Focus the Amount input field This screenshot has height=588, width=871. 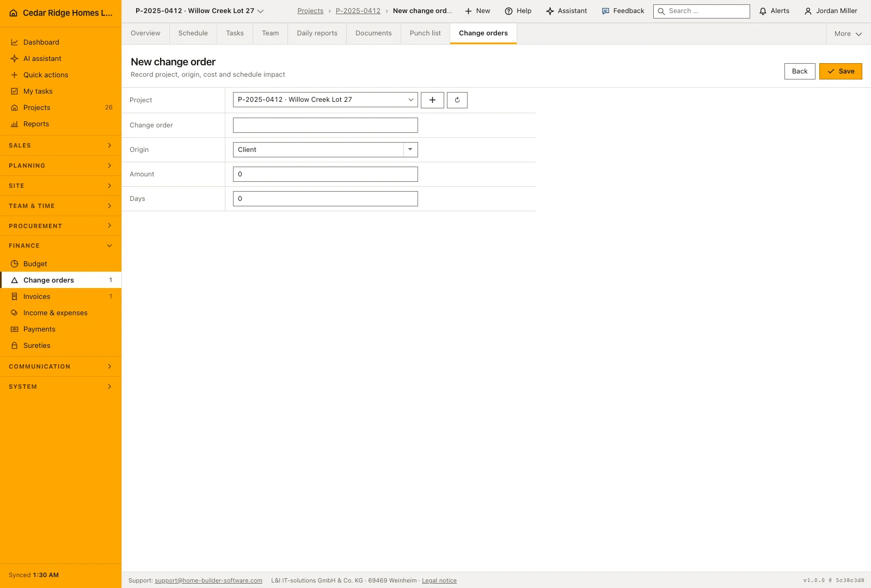pyautogui.click(x=325, y=174)
